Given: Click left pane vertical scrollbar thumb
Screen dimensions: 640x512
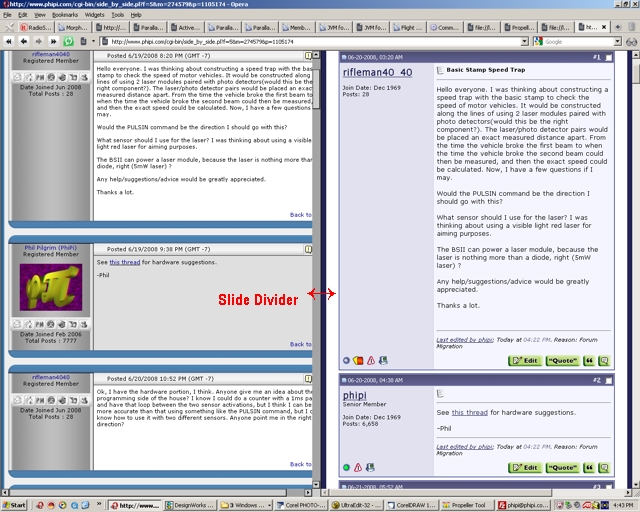Looking at the screenshot, I should [316, 89].
